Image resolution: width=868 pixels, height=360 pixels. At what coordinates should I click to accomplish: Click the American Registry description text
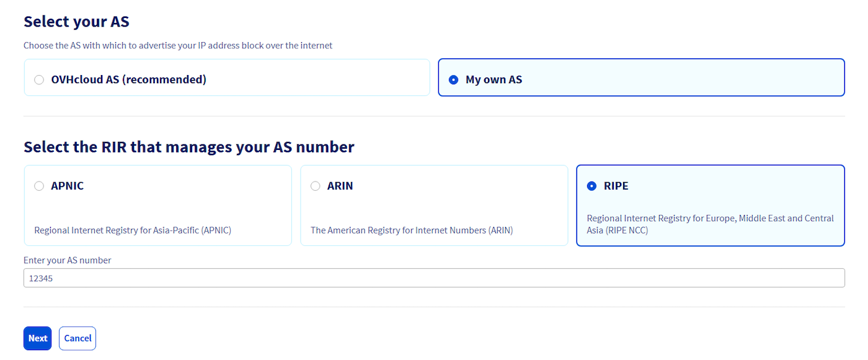(411, 230)
